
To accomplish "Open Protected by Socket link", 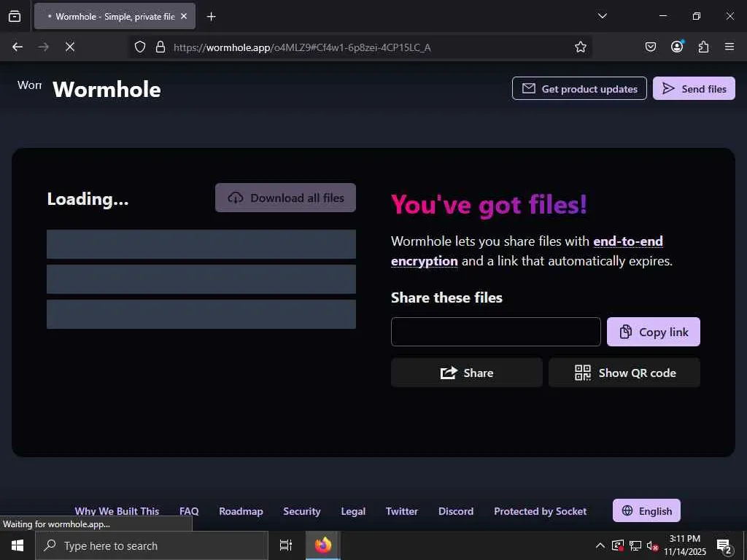I will pos(541,511).
